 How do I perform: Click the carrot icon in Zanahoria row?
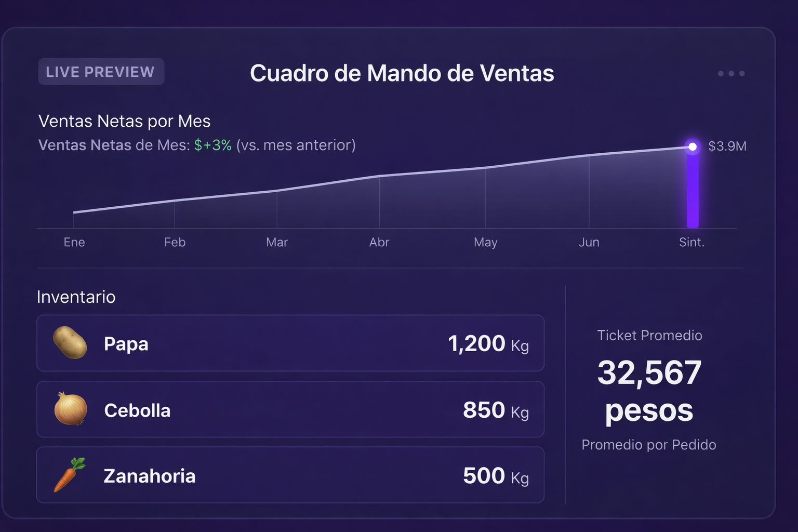70,474
